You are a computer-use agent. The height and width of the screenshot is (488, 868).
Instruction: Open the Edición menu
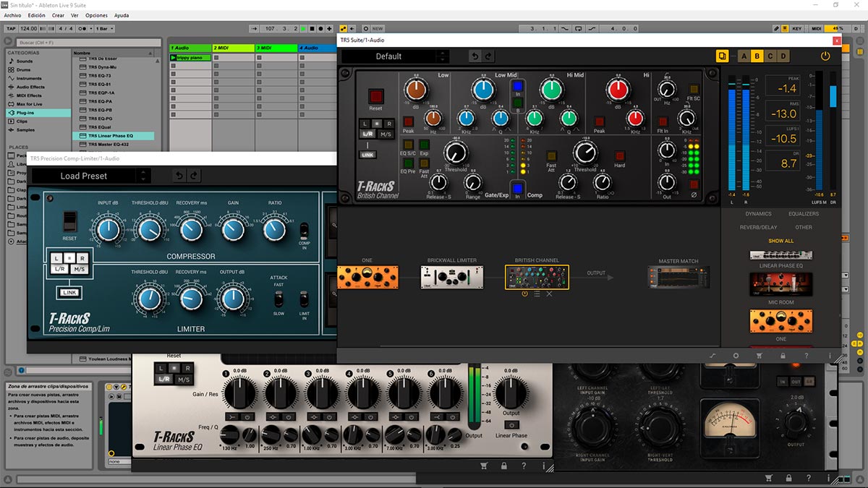click(x=36, y=15)
